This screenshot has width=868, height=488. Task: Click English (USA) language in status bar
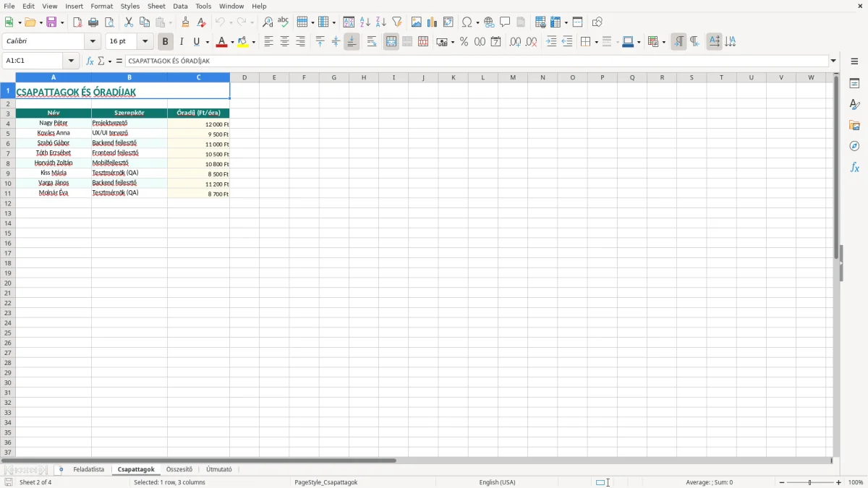tap(498, 482)
